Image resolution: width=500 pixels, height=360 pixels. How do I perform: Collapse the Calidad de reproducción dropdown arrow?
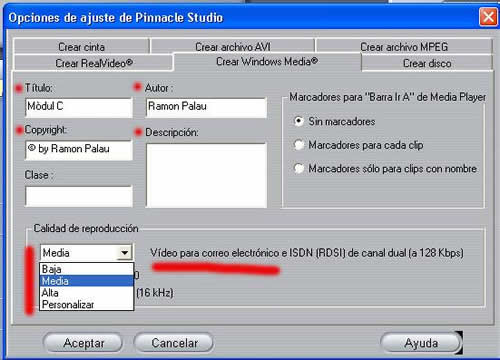(x=125, y=253)
